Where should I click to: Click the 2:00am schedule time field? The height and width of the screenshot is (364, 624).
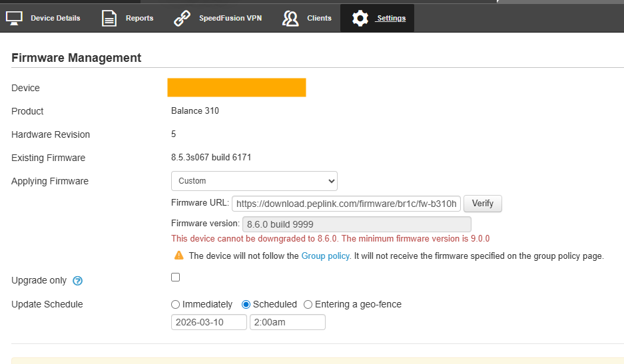point(287,323)
